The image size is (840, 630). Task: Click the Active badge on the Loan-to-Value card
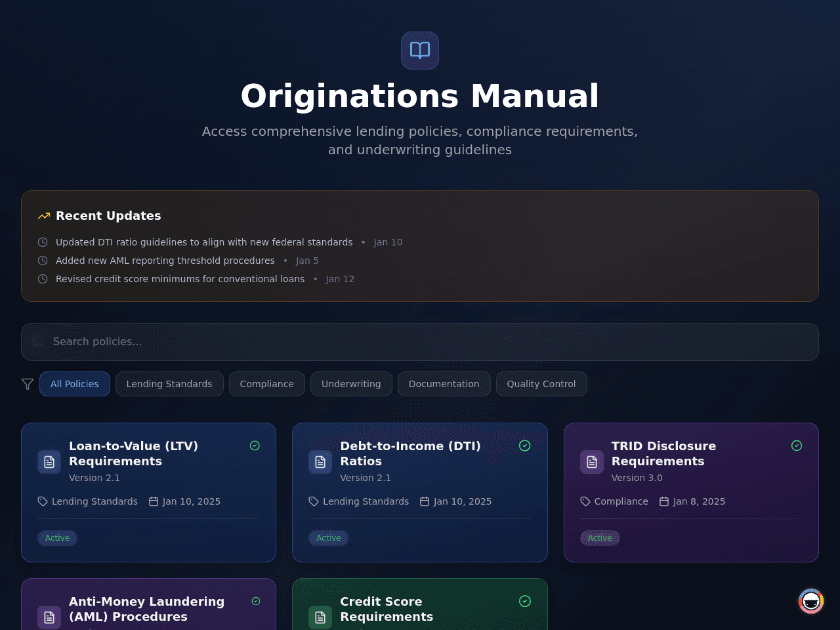click(x=58, y=538)
